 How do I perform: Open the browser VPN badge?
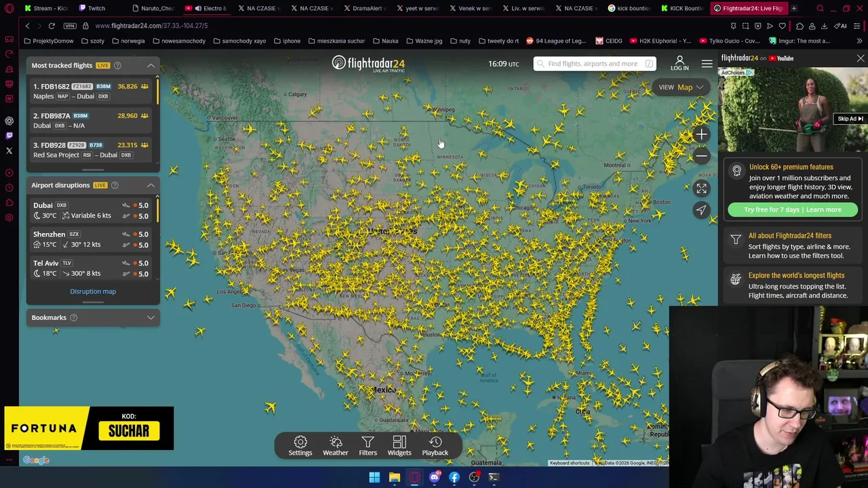[x=70, y=26]
